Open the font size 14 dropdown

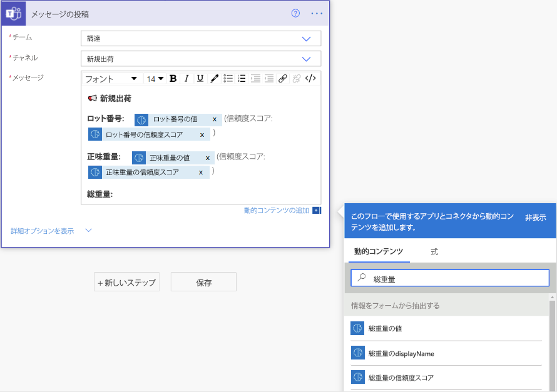155,79
